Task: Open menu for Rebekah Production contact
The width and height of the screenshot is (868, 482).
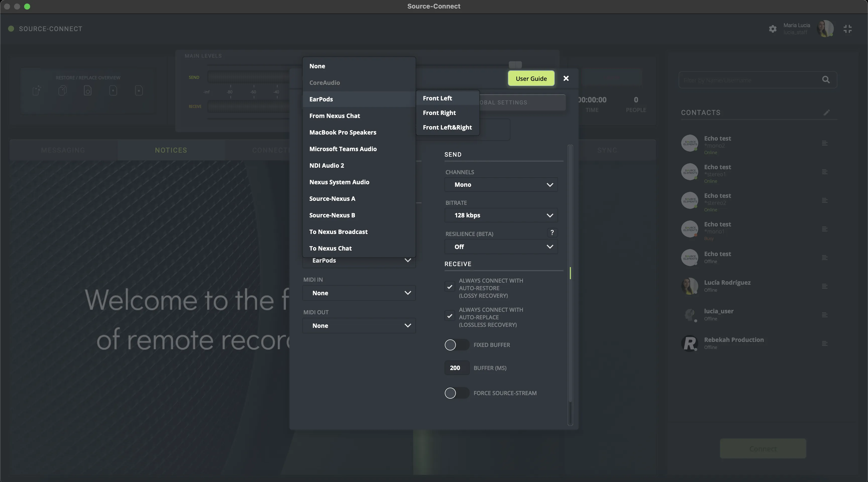Action: [x=825, y=344]
